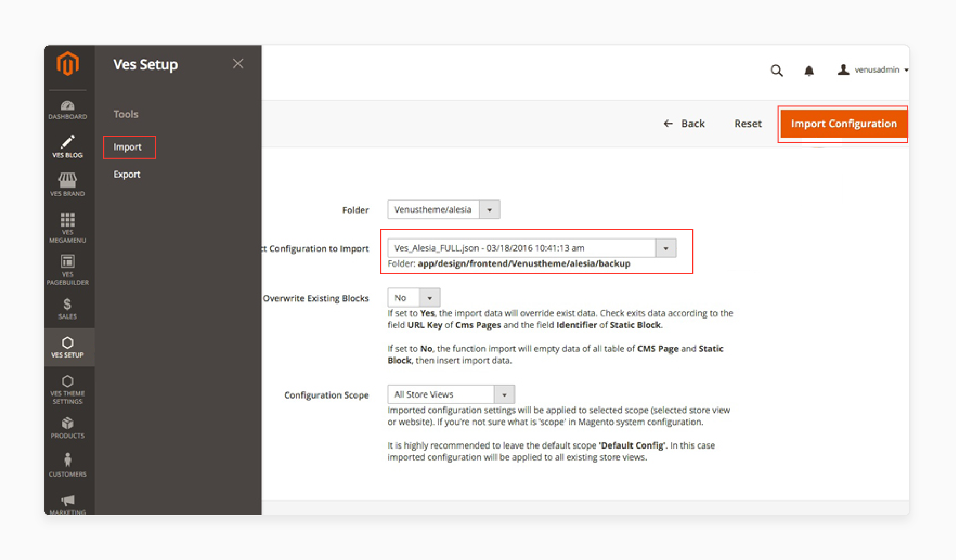Click the Overwrite Existing Blocks label
The width and height of the screenshot is (956, 560).
[316, 299]
